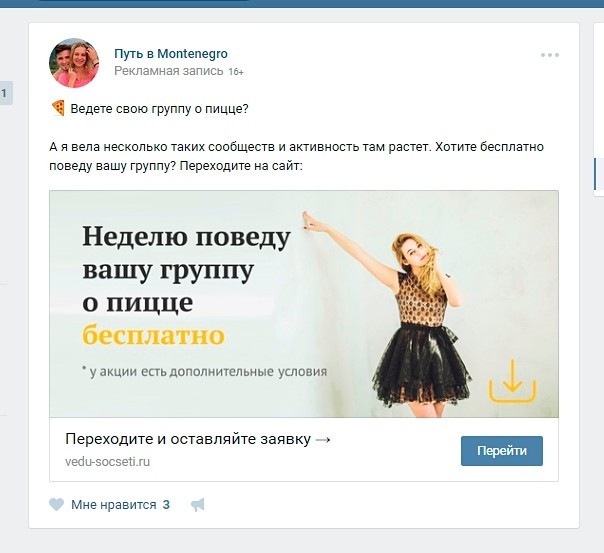Image resolution: width=604 pixels, height=553 pixels.
Task: Click the Ведете свою группу о пицце text
Action: 159,109
